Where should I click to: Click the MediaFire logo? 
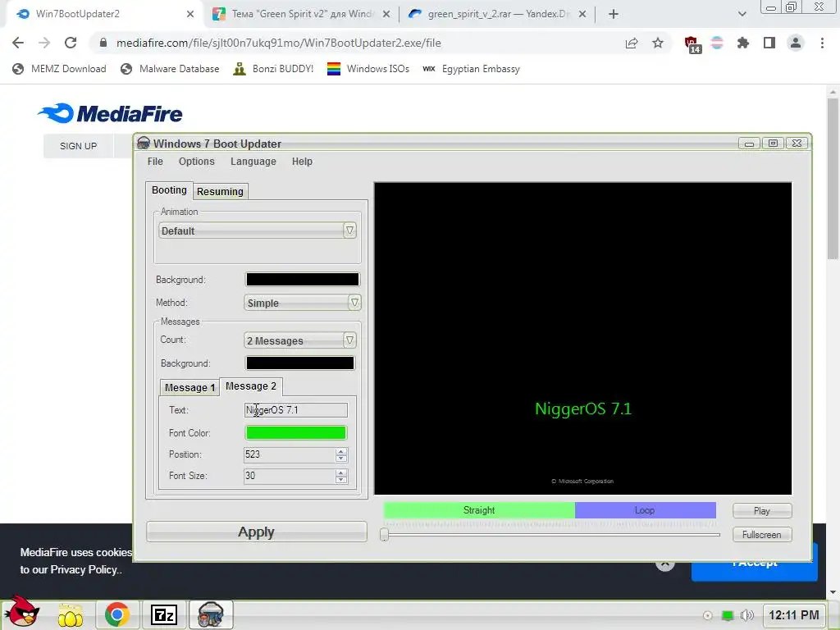point(111,113)
